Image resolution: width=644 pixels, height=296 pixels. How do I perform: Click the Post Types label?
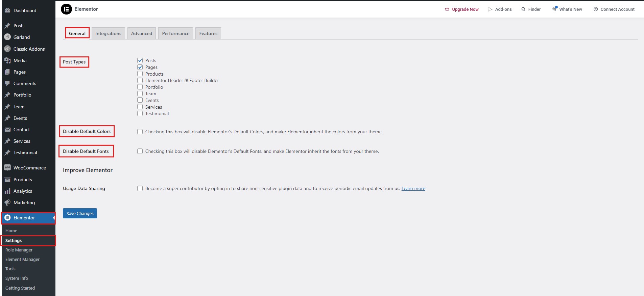[74, 62]
